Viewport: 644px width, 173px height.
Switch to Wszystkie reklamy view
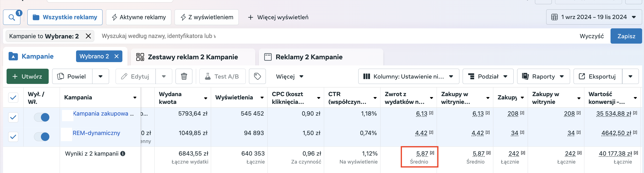coord(65,17)
